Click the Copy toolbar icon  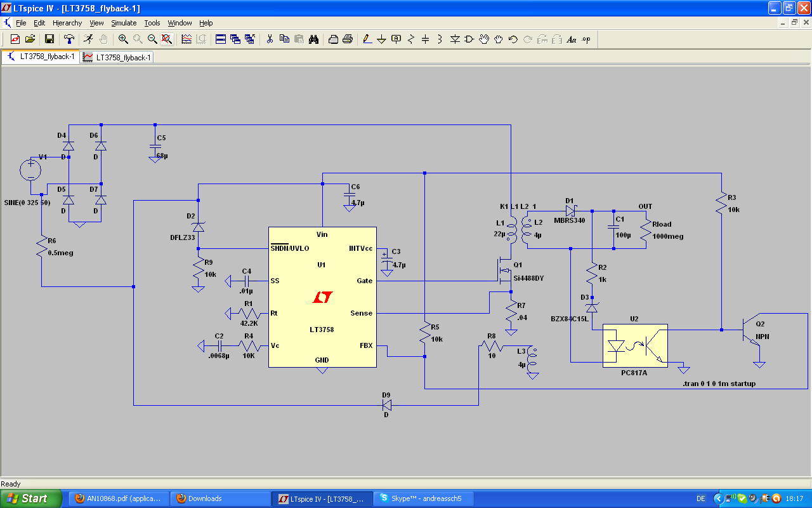pos(284,39)
